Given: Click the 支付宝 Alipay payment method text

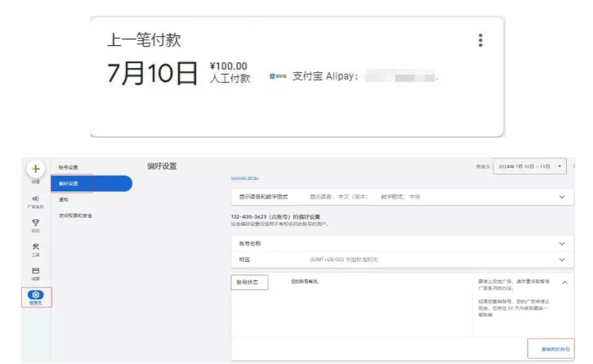Looking at the screenshot, I should point(325,77).
